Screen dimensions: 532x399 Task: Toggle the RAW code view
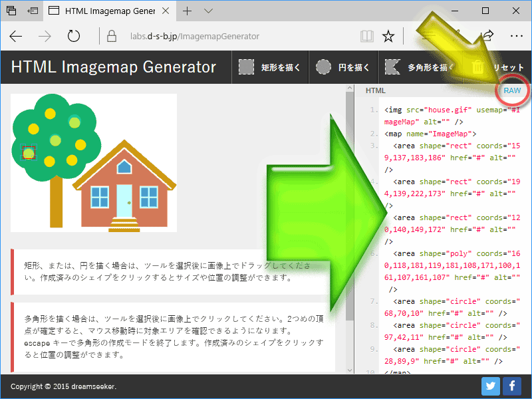click(512, 90)
